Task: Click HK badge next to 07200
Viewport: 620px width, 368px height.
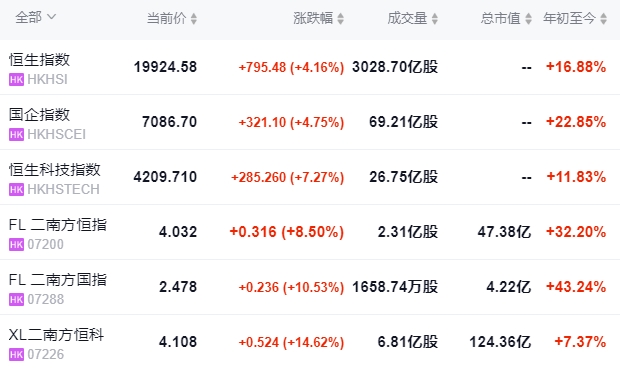Action: tap(16, 244)
